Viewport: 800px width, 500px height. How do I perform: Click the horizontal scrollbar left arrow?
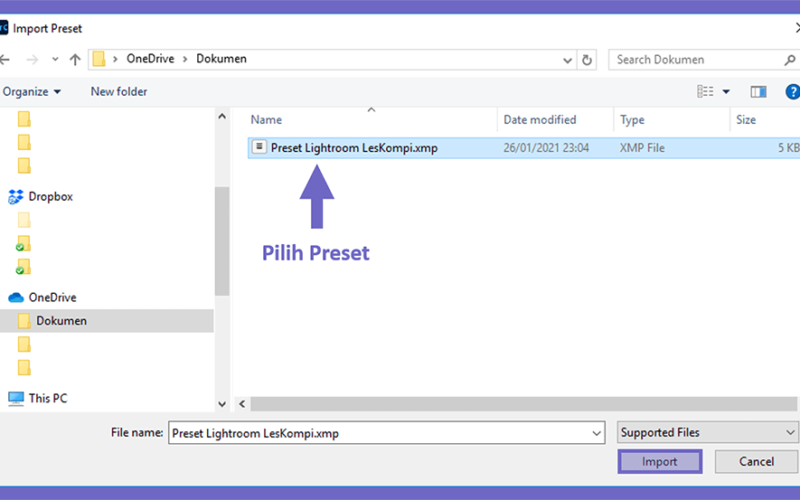pyautogui.click(x=242, y=404)
